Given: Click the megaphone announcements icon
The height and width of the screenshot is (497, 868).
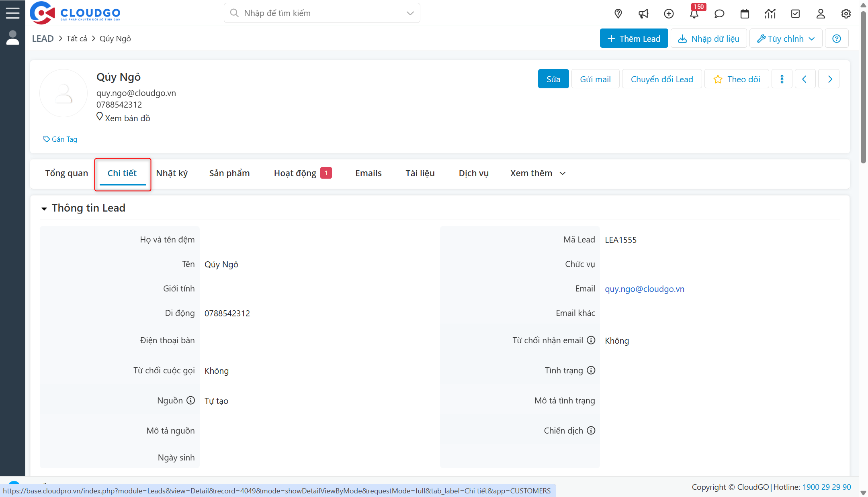Looking at the screenshot, I should pos(643,13).
